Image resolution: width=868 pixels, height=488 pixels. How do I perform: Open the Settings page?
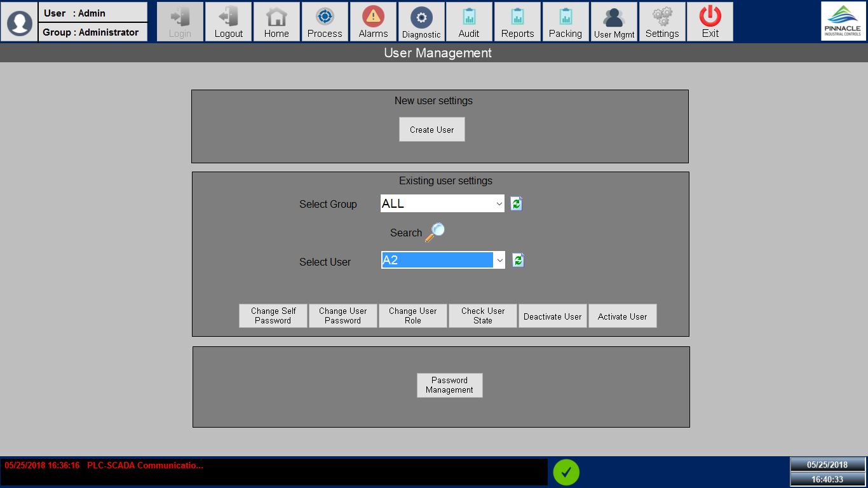click(662, 22)
